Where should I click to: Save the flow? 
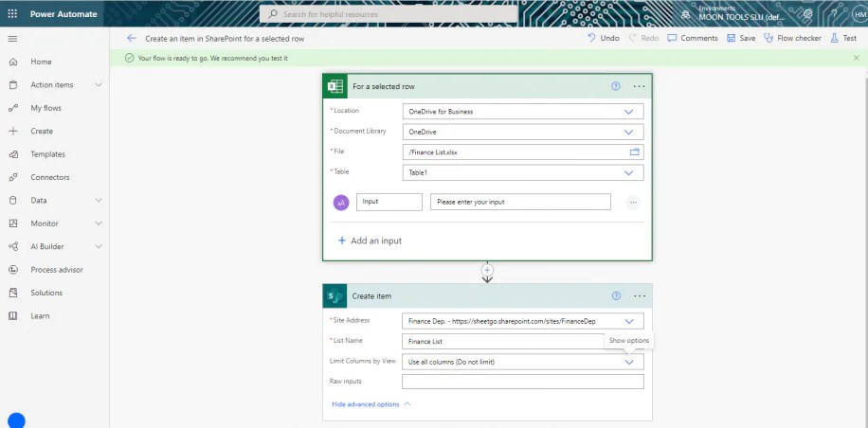tap(741, 38)
